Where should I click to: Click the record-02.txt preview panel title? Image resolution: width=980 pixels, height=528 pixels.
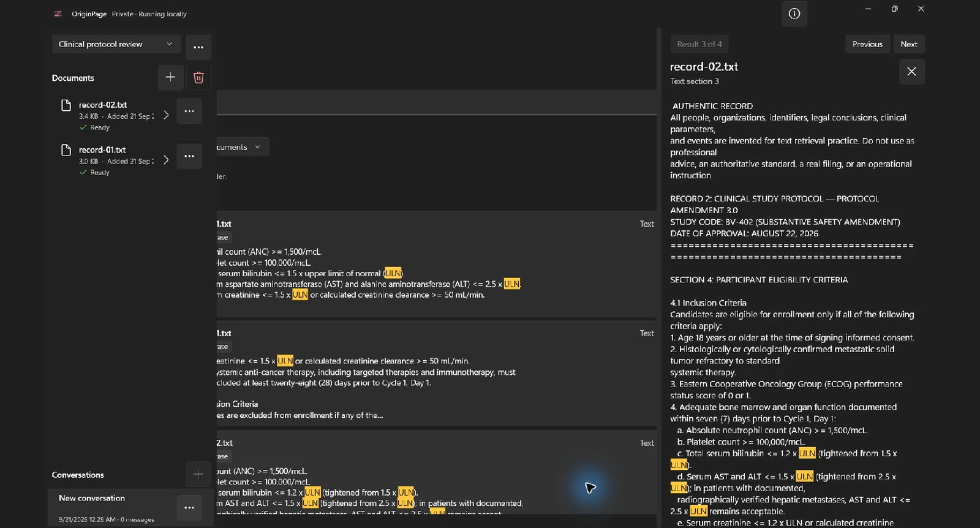click(704, 67)
